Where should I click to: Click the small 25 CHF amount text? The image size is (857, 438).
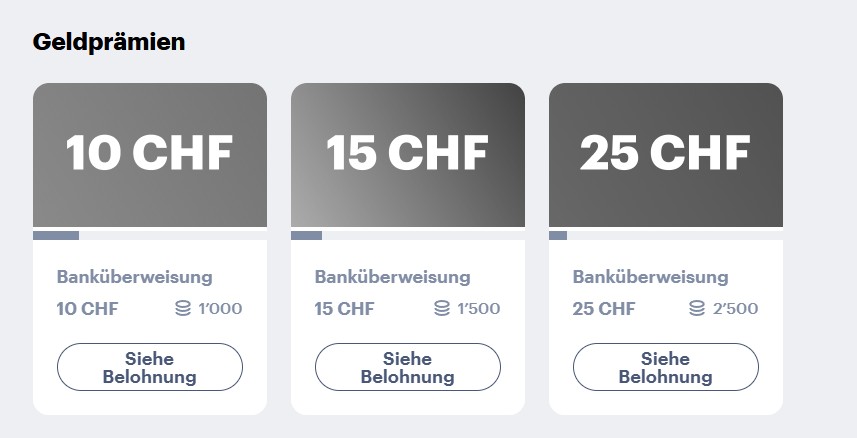coord(604,309)
